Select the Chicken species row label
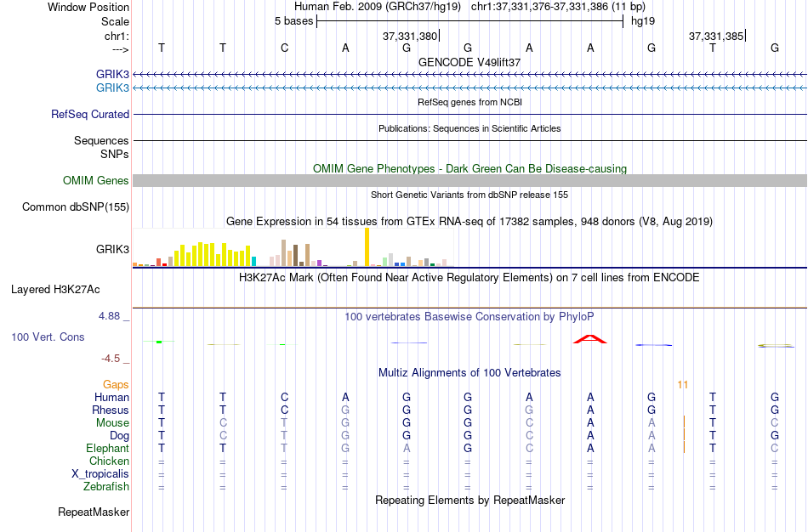The height and width of the screenshot is (532, 808). (109, 461)
